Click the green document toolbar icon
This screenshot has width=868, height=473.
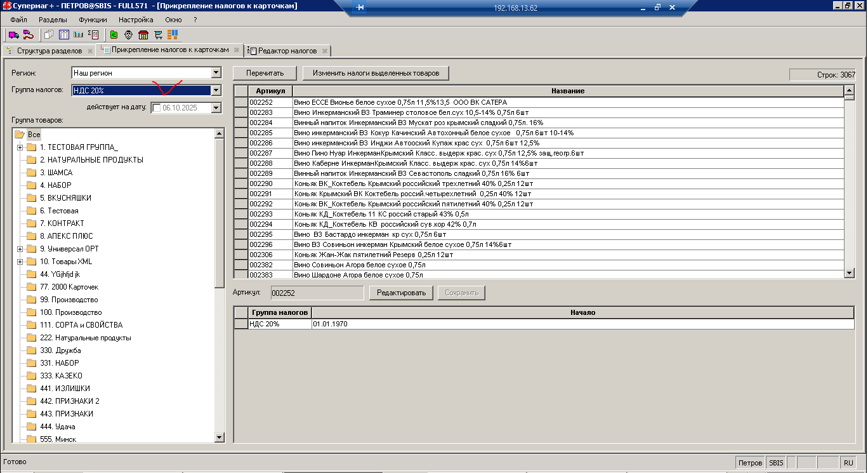[114, 34]
